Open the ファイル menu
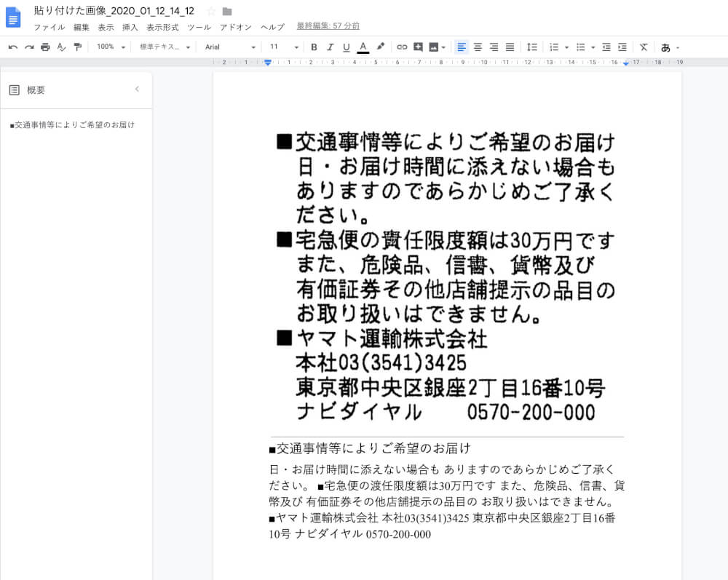Screen dimensions: 728x580 50,28
